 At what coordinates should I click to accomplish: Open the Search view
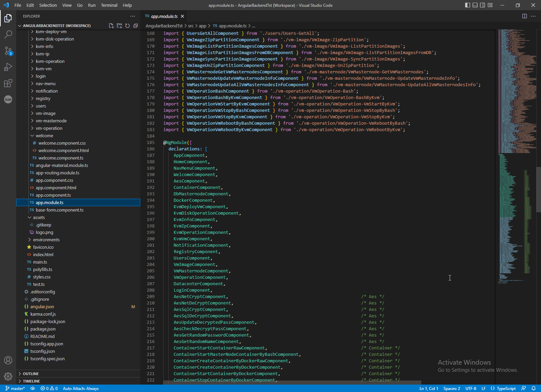[x=8, y=34]
